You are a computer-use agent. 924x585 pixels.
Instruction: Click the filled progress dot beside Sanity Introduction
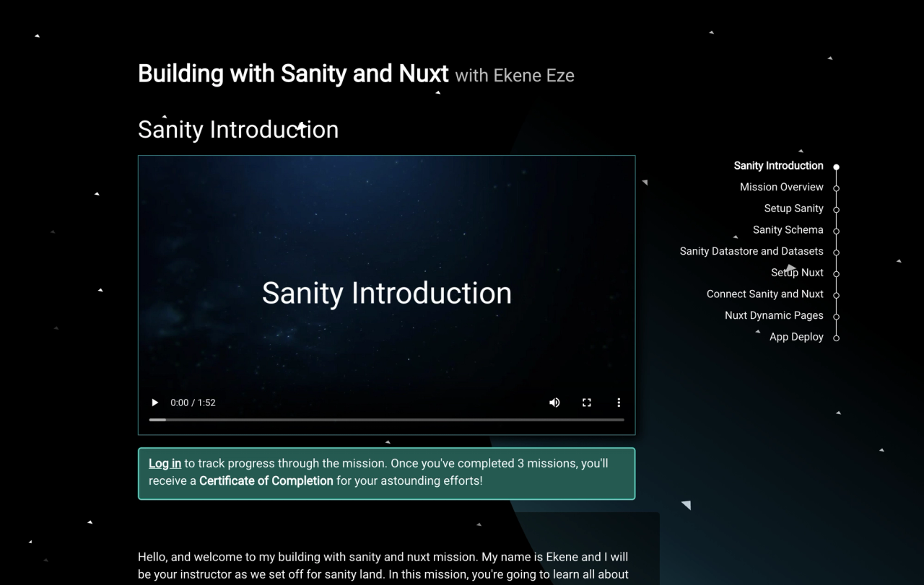836,166
